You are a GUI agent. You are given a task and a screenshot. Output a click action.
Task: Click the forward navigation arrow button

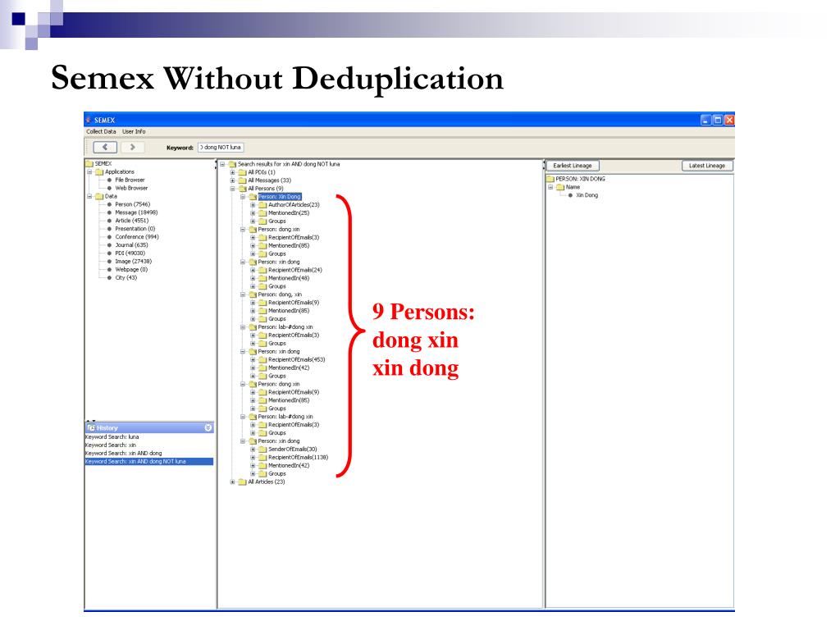point(132,147)
